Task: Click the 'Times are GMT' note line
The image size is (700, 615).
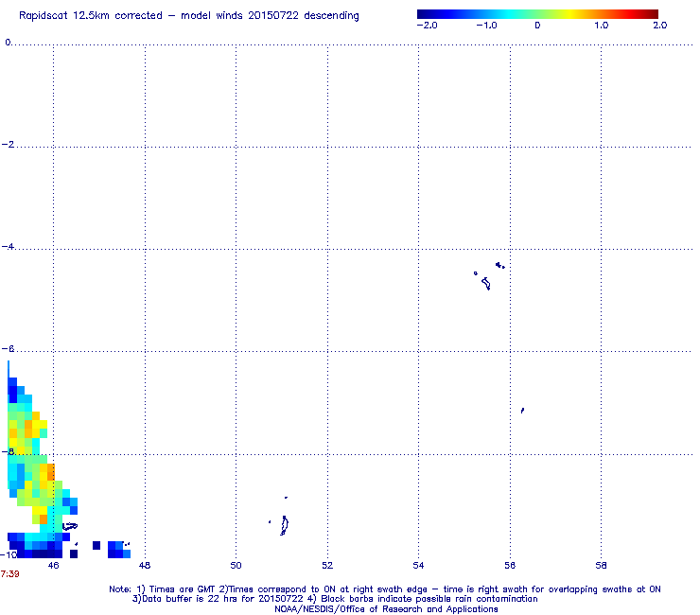Action: pyautogui.click(x=385, y=589)
